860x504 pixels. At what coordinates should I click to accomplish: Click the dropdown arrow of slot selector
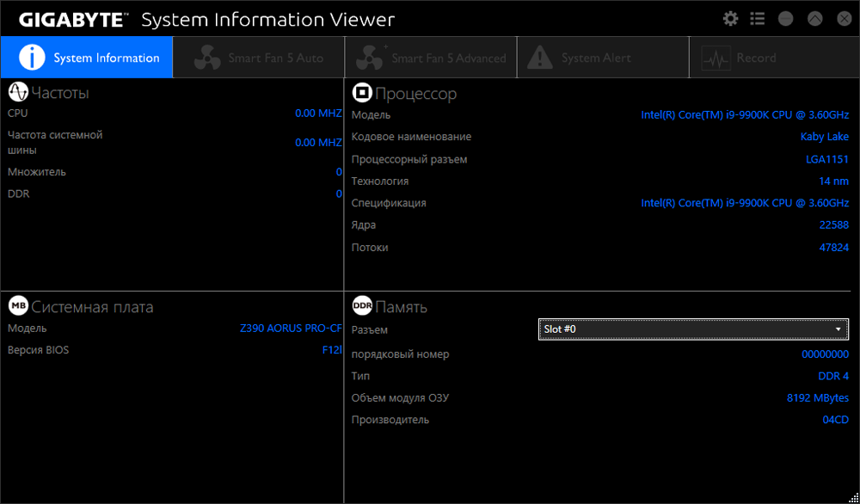[x=838, y=329]
